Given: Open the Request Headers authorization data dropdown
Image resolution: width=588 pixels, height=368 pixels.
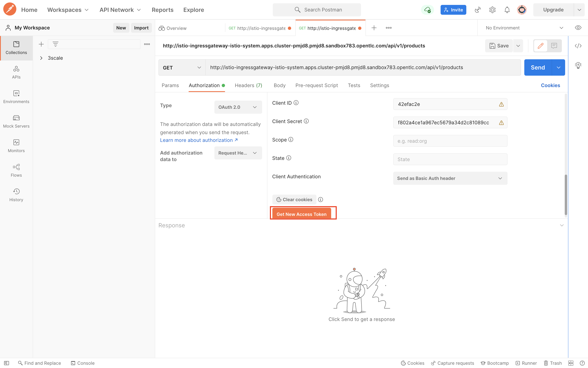Looking at the screenshot, I should tap(238, 153).
